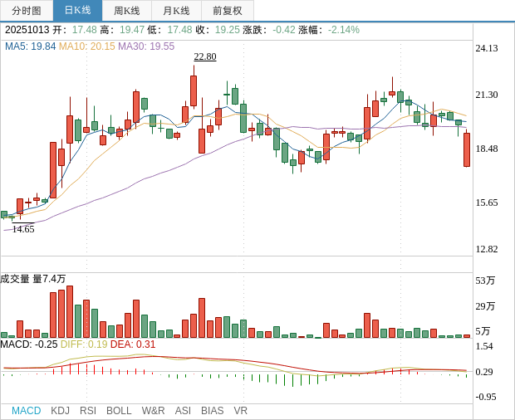The height and width of the screenshot is (420, 515).
Task: Click the 成交量 volume label
Action: 15,279
